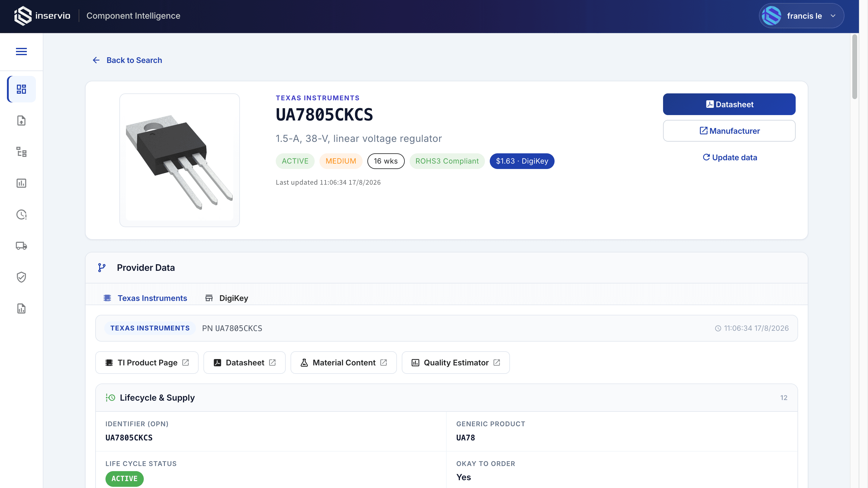Image resolution: width=868 pixels, height=488 pixels.
Task: Click the inservio logo icon
Action: (23, 16)
